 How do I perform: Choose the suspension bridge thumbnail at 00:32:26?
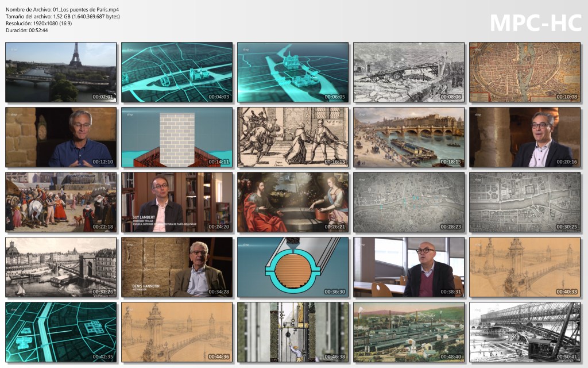[61, 267]
